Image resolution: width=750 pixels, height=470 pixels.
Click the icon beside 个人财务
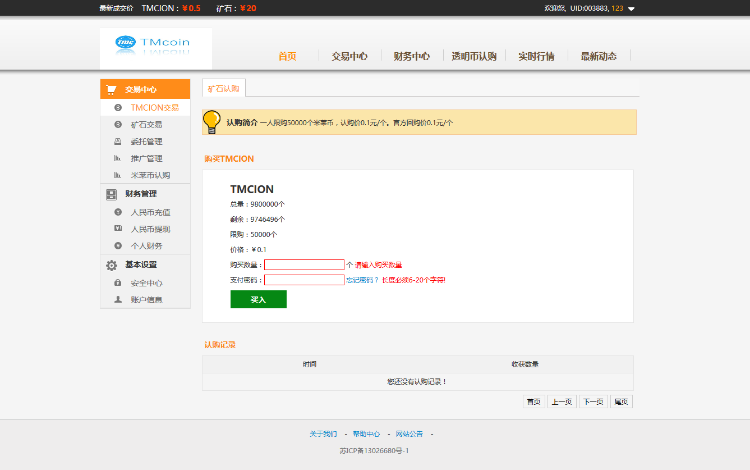click(x=118, y=245)
